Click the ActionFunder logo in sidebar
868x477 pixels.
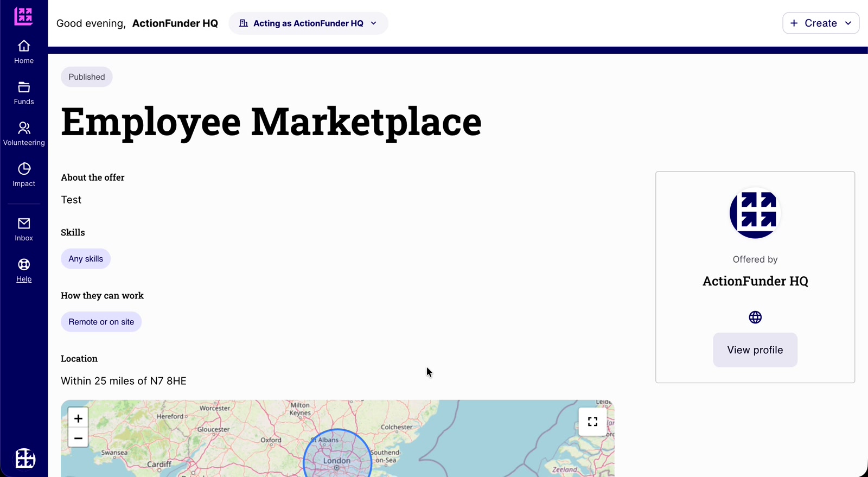point(23,16)
